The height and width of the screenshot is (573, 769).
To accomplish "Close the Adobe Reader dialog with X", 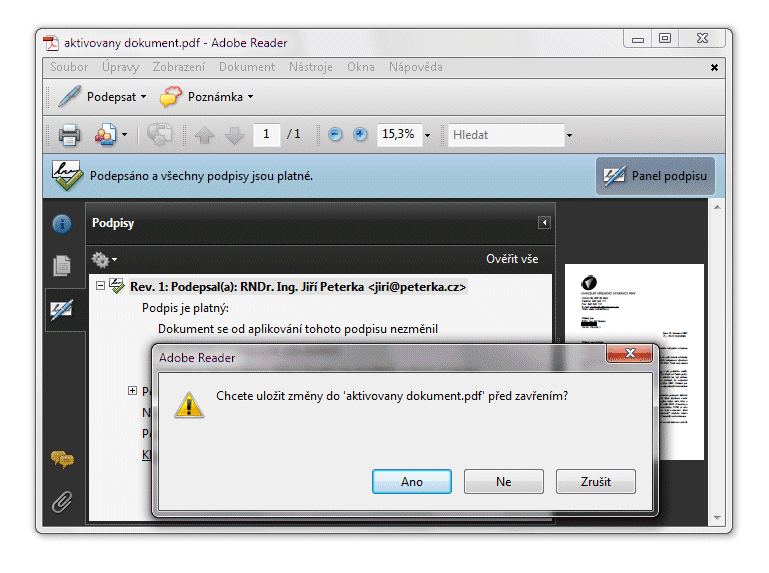I will [630, 353].
